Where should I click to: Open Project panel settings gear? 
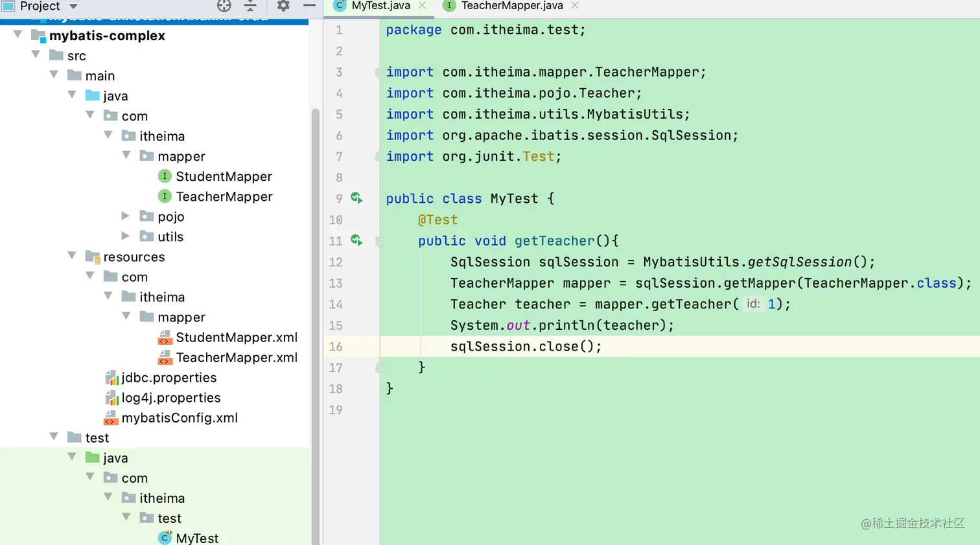(x=283, y=6)
